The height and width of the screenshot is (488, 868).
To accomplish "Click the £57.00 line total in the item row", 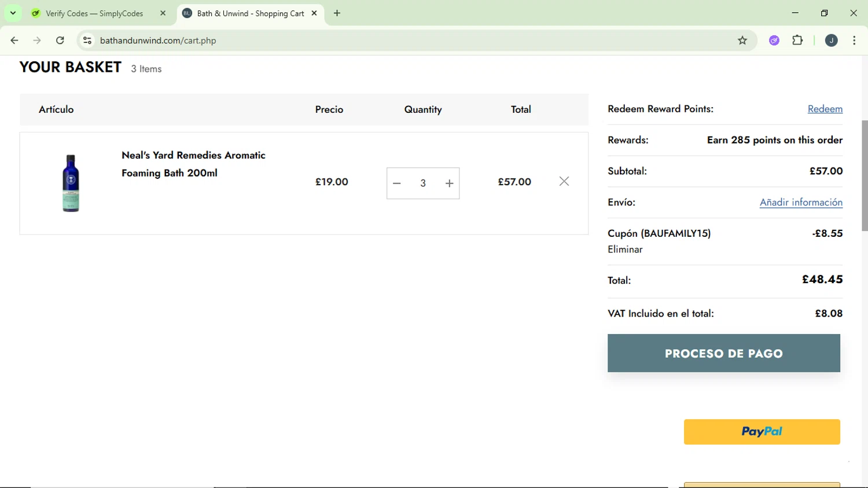I will tap(514, 182).
